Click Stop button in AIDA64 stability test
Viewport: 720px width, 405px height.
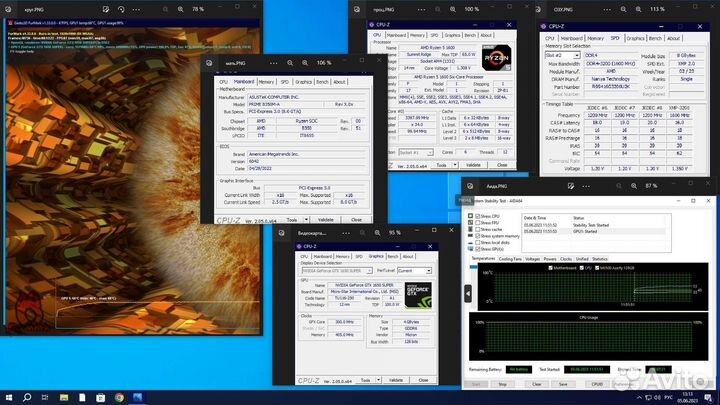click(502, 384)
